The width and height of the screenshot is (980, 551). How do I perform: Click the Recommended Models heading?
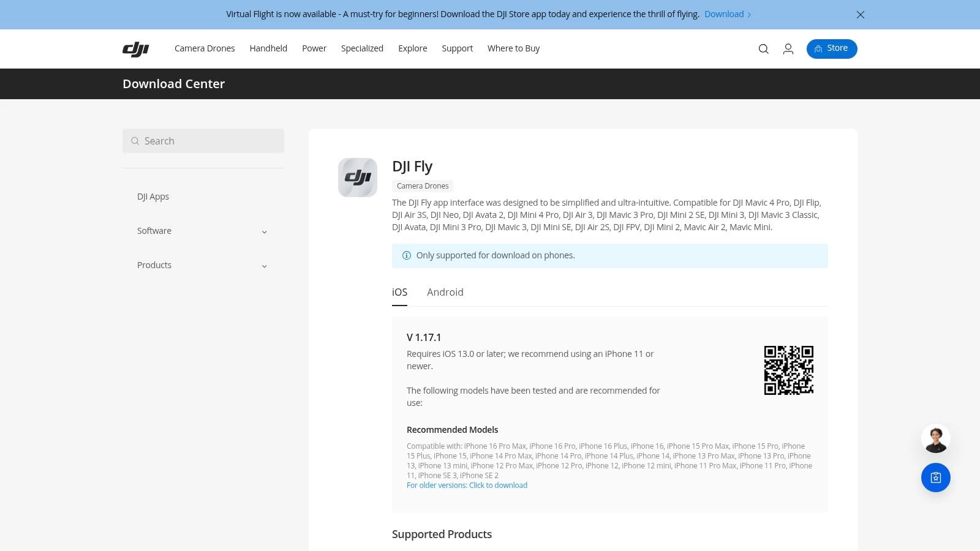(x=453, y=430)
